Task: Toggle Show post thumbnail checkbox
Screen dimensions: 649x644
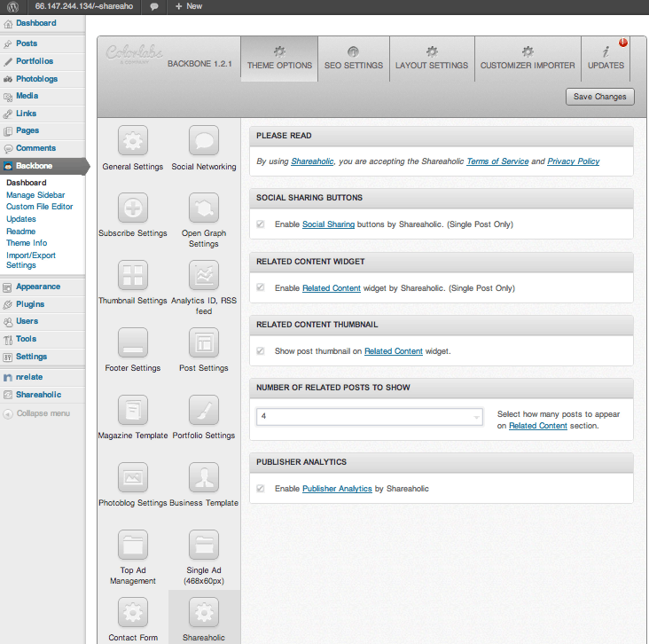Action: pyautogui.click(x=261, y=350)
